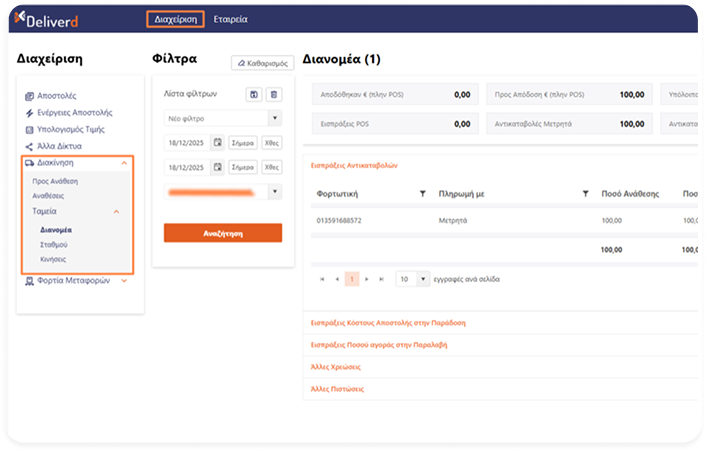
Task: Open the redacted courier dropdown arrow
Action: click(275, 192)
